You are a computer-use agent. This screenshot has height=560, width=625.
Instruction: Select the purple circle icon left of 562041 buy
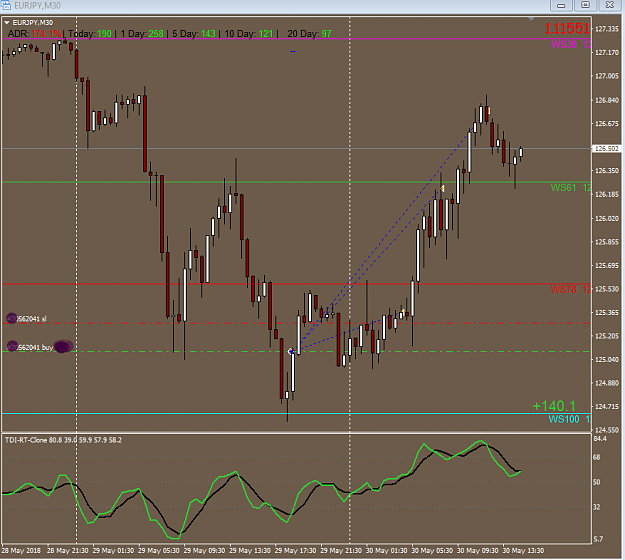tap(12, 346)
